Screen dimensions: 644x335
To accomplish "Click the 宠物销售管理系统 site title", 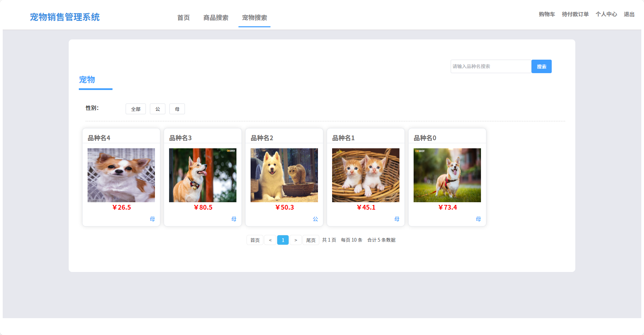I will 65,17.
